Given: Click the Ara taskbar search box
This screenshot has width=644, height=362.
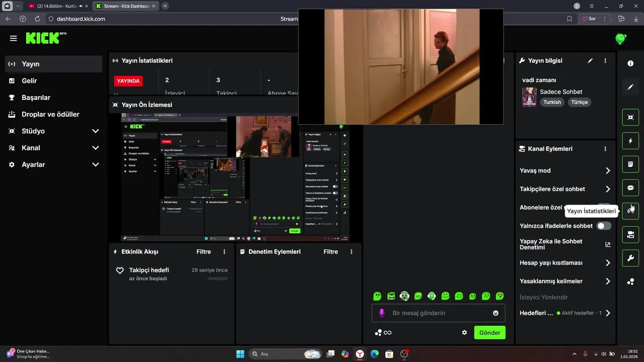Looking at the screenshot, I should [285, 354].
